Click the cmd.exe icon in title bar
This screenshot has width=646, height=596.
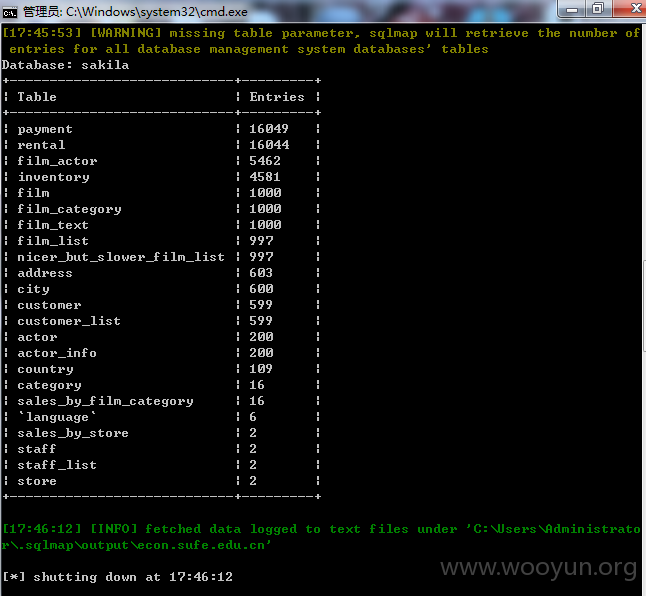9,13
